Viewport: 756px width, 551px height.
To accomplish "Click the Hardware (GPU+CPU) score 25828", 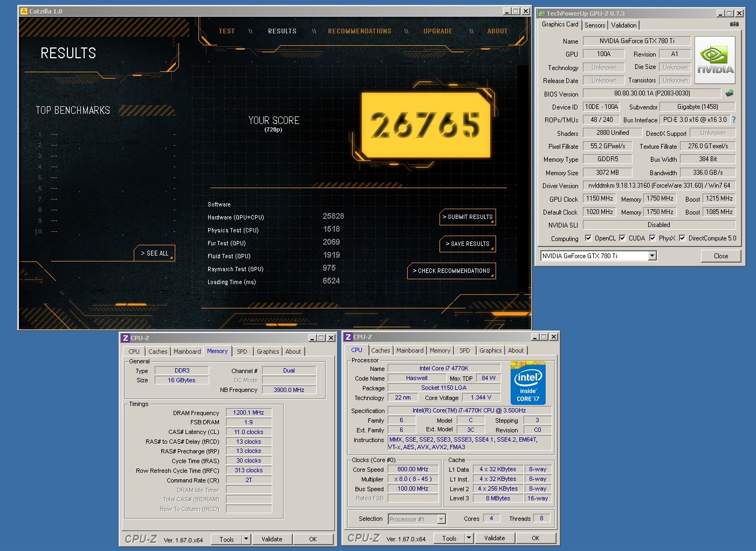I will 333,216.
